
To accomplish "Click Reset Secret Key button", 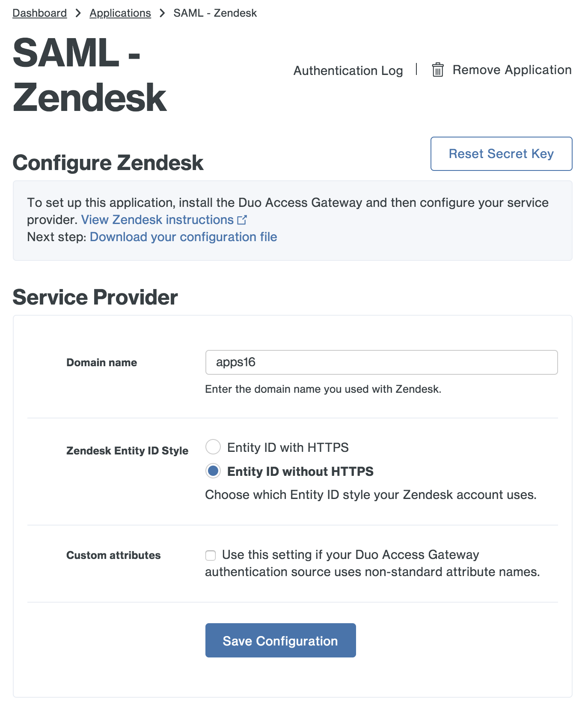I will (501, 154).
